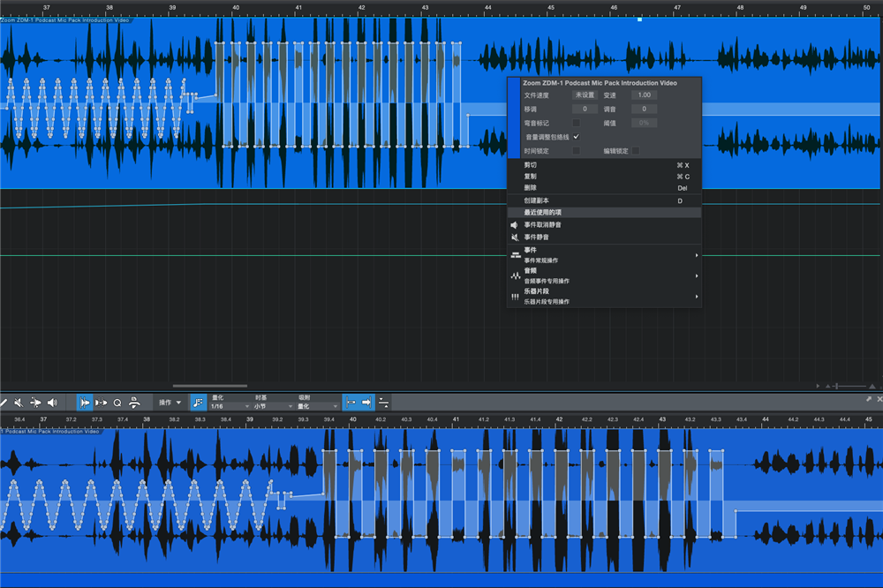Viewport: 883px width, 588px height.
Task: Expand the 音频 事件专用操作 submenu
Action: coord(604,275)
